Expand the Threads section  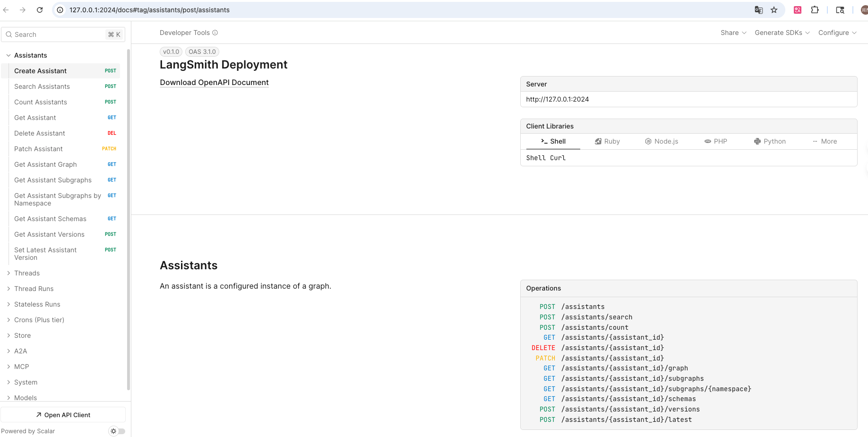tap(9, 273)
